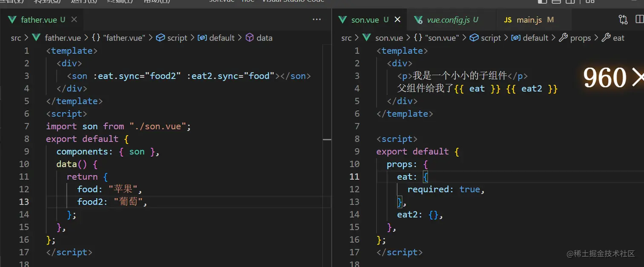644x267 pixels.
Task: Click cube icon of script in father.vue breadcrumb
Action: click(x=160, y=38)
